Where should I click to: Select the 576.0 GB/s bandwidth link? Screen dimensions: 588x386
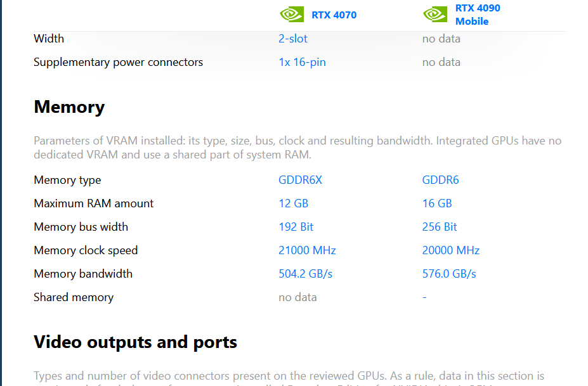pyautogui.click(x=449, y=274)
